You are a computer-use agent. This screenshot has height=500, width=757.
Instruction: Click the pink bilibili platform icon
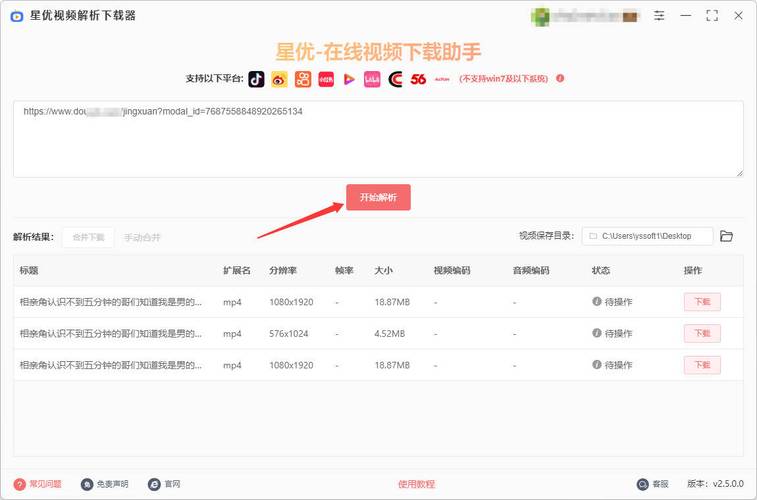[372, 79]
